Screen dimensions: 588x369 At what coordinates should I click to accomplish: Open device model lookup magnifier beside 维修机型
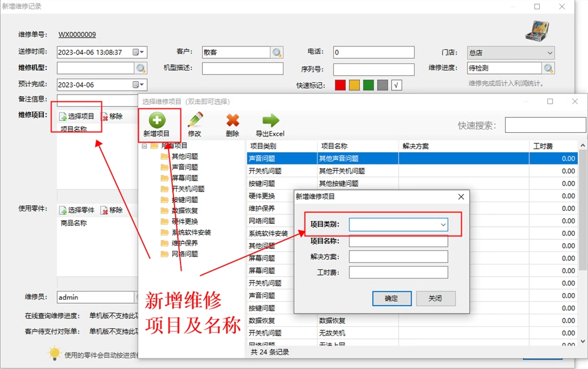point(141,68)
